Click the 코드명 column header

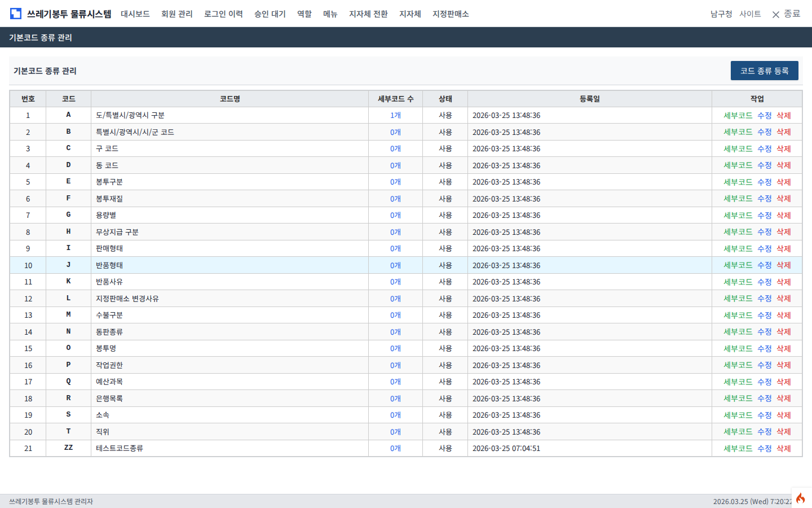click(x=230, y=99)
